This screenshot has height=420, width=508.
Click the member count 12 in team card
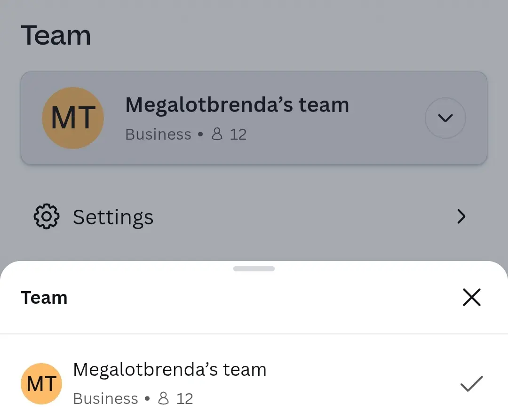tap(238, 135)
